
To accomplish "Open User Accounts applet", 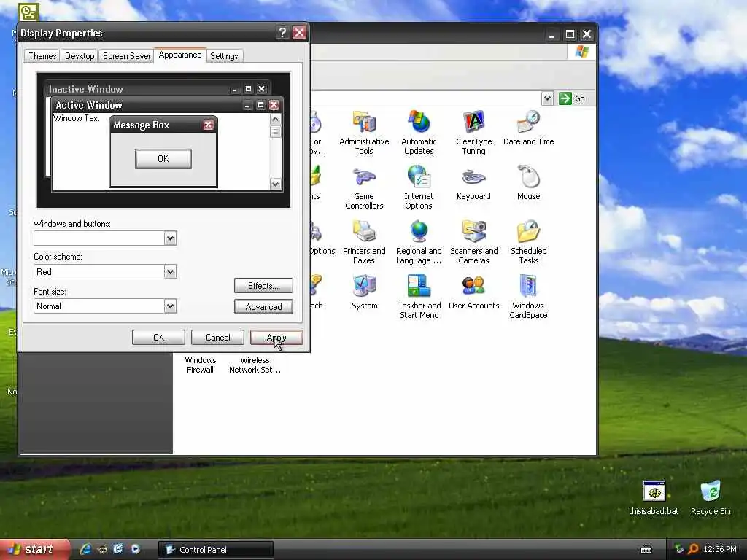I will [x=473, y=292].
